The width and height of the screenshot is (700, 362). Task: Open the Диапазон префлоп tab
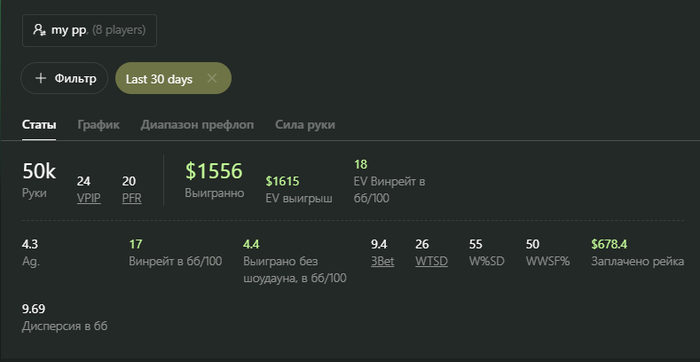coord(197,125)
